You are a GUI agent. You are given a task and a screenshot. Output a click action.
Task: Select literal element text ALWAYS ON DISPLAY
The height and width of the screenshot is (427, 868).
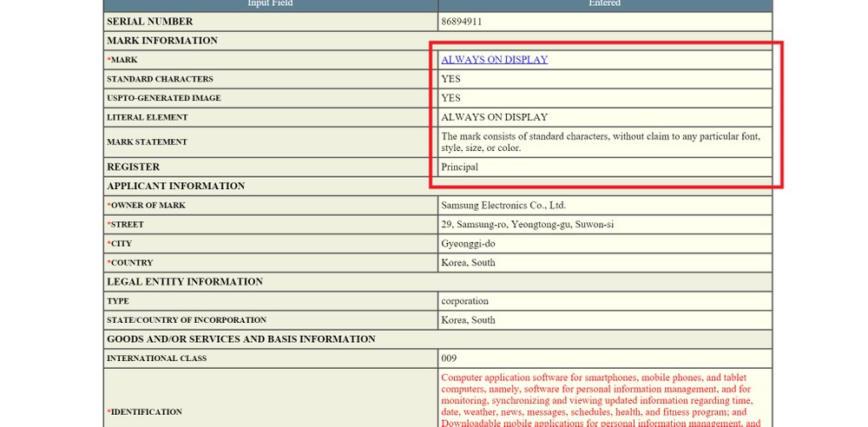click(x=495, y=117)
